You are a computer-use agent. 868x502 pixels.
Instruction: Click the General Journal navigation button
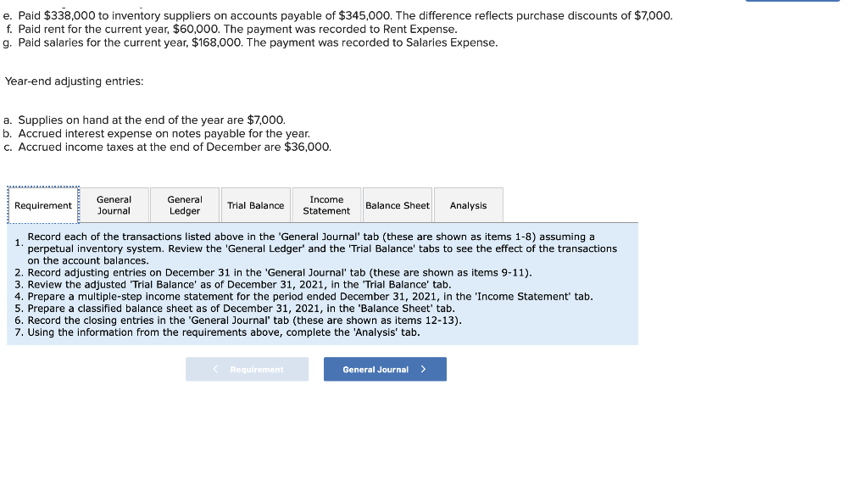point(385,369)
